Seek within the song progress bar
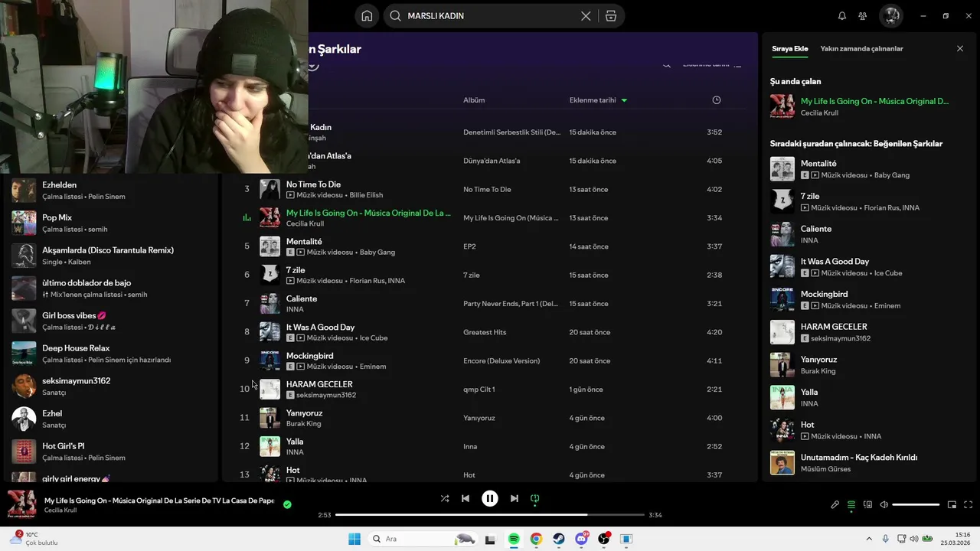The height and width of the screenshot is (551, 980). point(490,515)
